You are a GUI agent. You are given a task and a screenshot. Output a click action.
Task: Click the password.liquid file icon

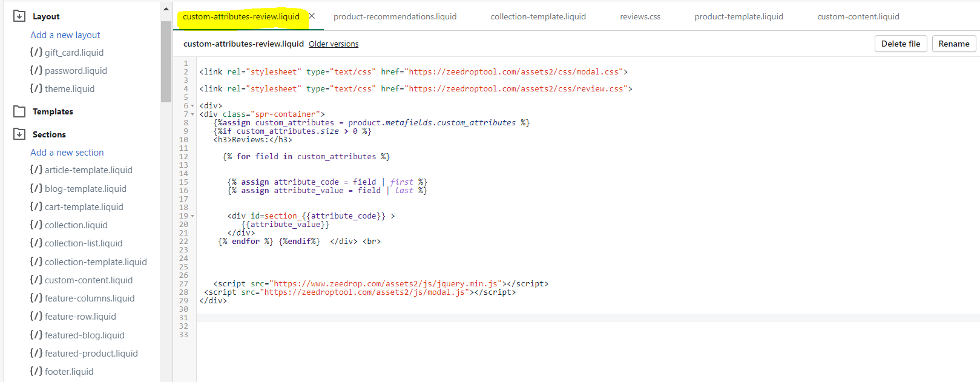[x=36, y=70]
